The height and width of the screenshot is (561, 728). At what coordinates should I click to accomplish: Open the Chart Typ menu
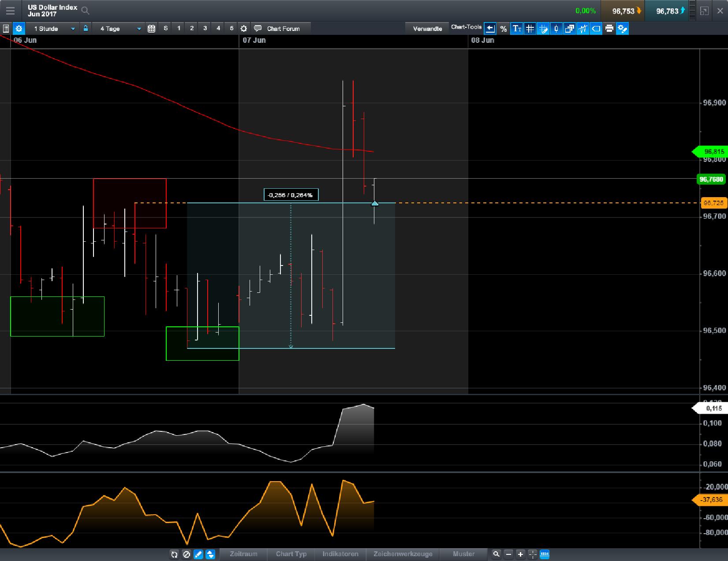tap(291, 554)
